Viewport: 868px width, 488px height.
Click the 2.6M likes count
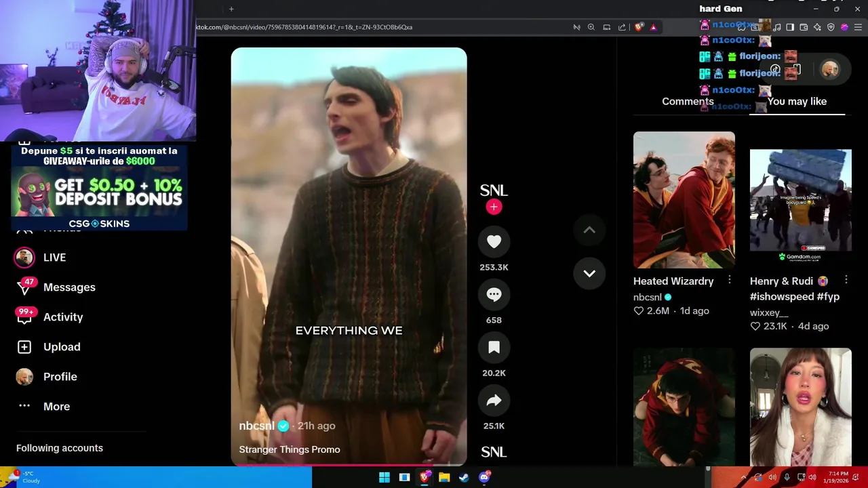pos(658,310)
